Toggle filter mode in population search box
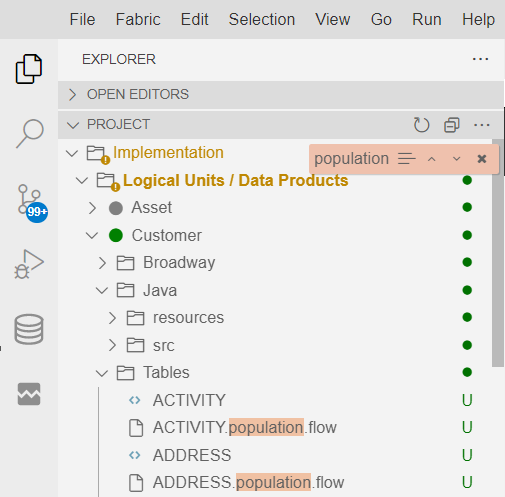 406,159
